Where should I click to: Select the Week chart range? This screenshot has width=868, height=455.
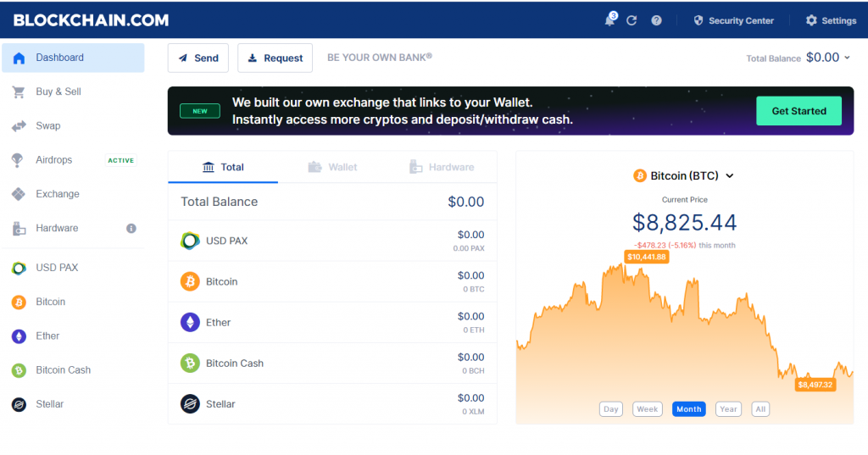pos(647,409)
